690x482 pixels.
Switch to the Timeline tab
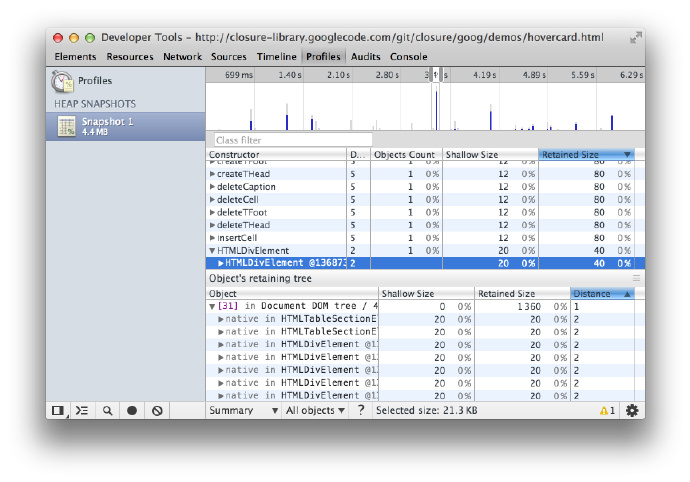276,57
